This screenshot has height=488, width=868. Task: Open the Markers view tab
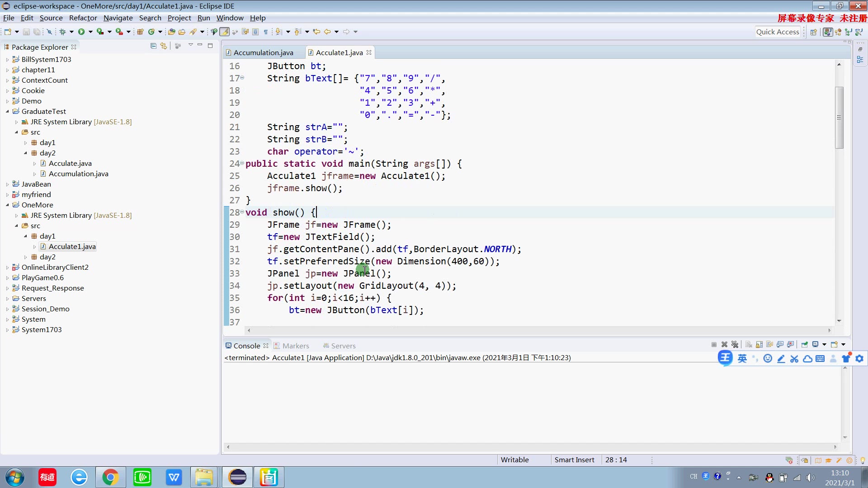[x=295, y=346]
